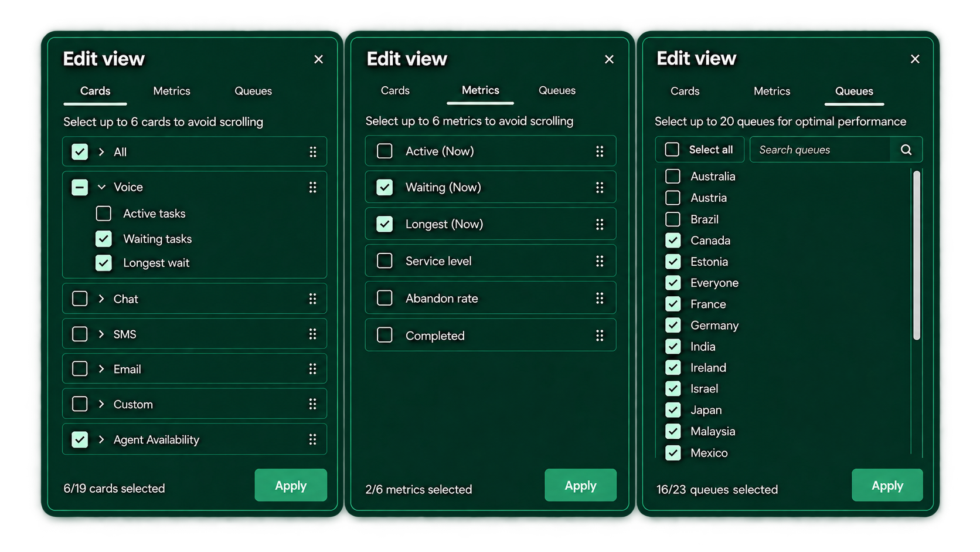
Task: Enable the Service level metric checkbox
Action: click(384, 261)
